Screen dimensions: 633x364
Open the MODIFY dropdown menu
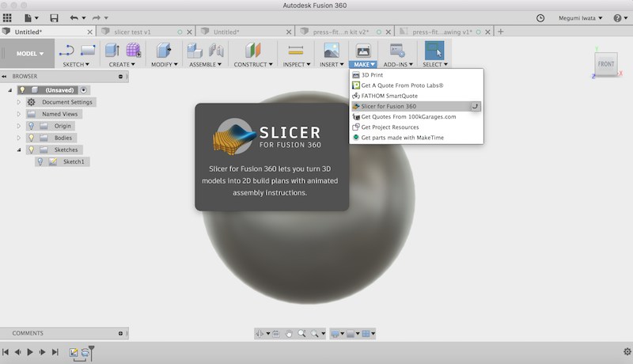(165, 64)
